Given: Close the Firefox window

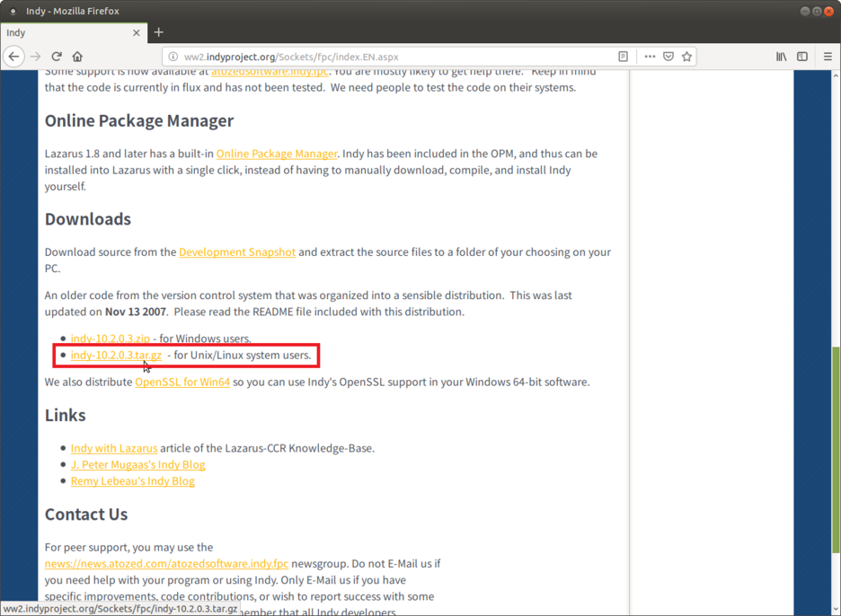Looking at the screenshot, I should click(829, 12).
